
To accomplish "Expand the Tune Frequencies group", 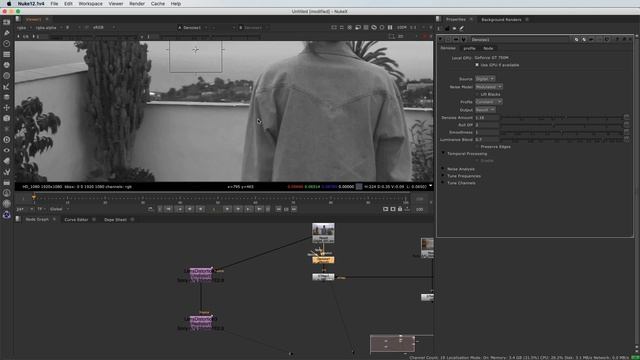I will click(443, 176).
